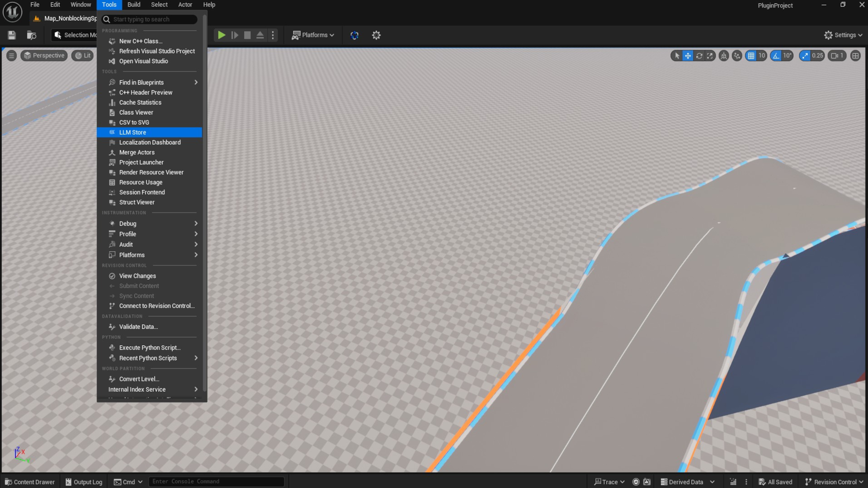This screenshot has width=868, height=488.
Task: Open the scale snap value 0.25
Action: point(817,56)
